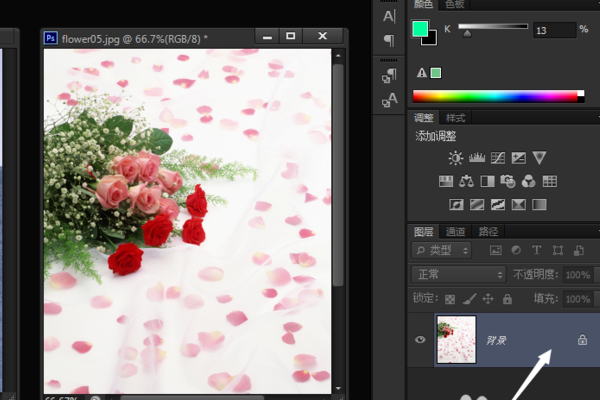Open the Paragraph panel icon
The height and width of the screenshot is (400, 600).
coord(389,40)
